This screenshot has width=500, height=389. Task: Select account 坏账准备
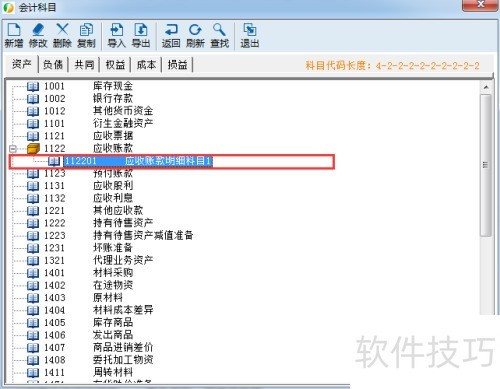[x=113, y=248]
